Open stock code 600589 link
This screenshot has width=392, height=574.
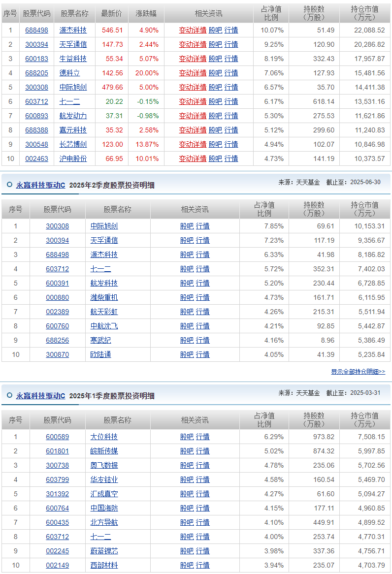tap(57, 437)
